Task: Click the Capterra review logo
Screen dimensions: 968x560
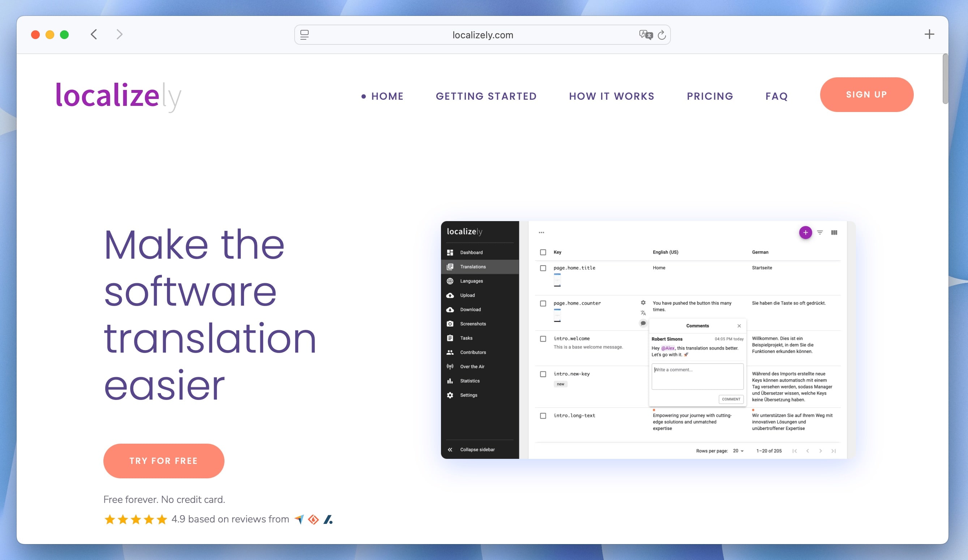Action: point(299,519)
